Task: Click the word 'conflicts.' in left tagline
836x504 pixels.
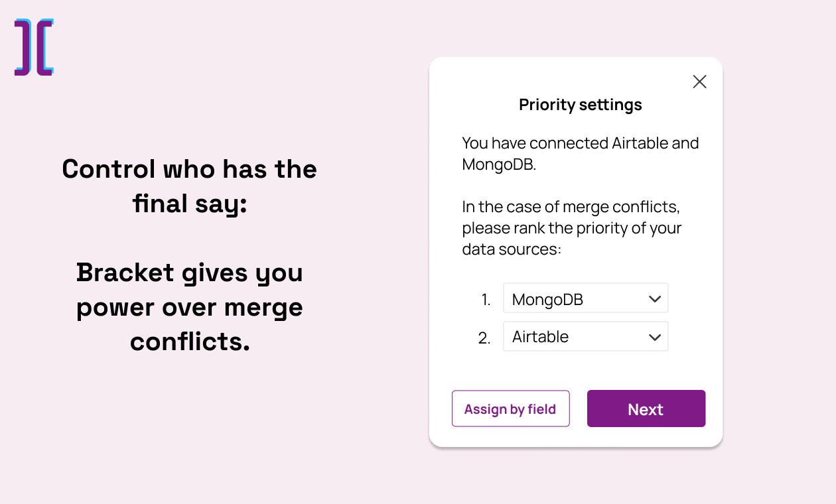Action: [190, 342]
